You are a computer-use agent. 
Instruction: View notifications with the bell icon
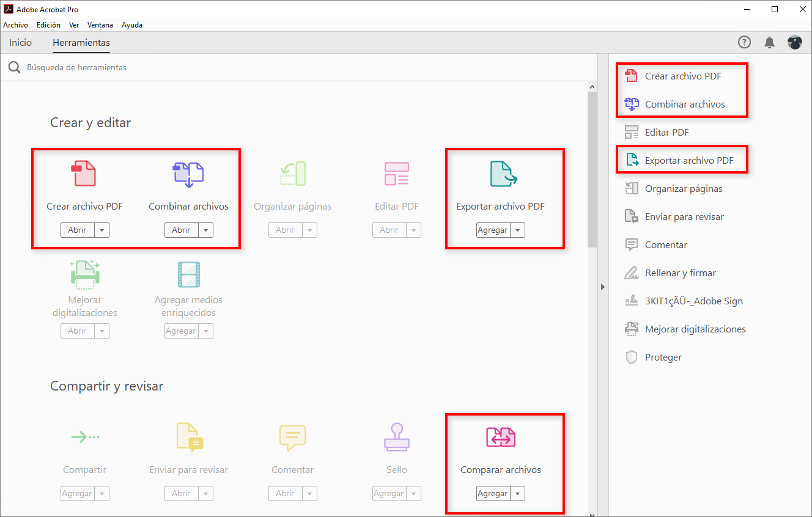pos(770,42)
